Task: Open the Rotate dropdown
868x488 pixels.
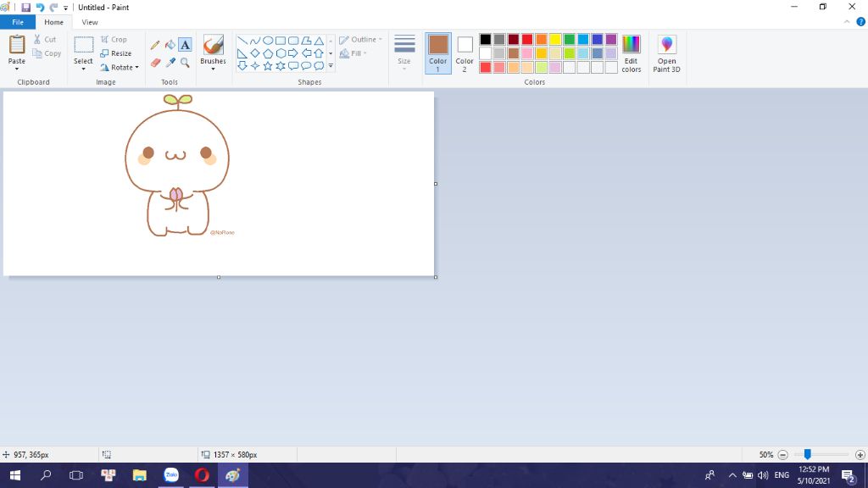Action: point(119,67)
